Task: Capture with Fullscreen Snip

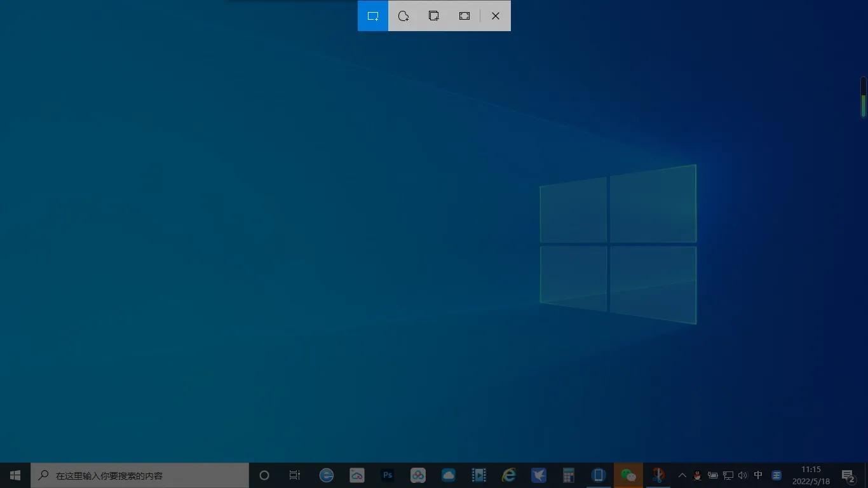Action: [465, 16]
